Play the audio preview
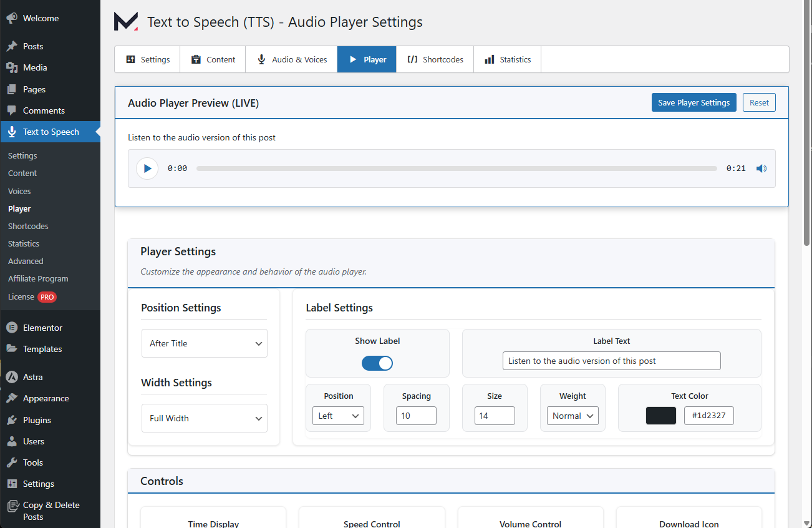The image size is (812, 528). point(147,169)
